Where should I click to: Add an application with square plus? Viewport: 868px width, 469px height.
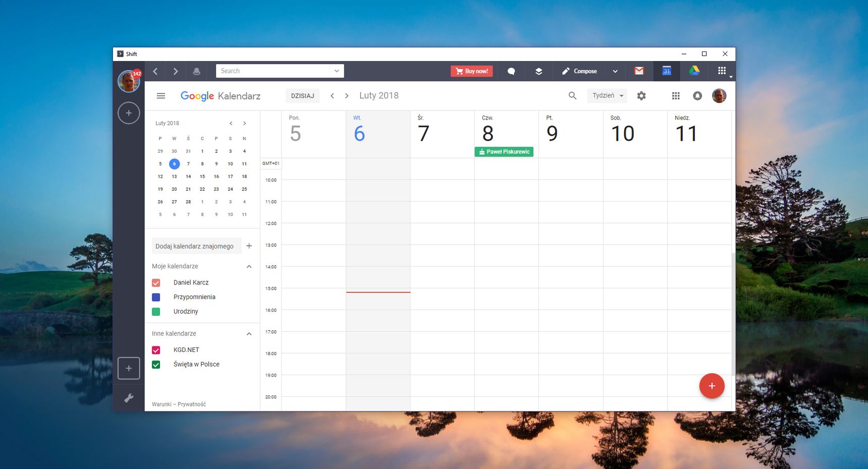pos(129,368)
